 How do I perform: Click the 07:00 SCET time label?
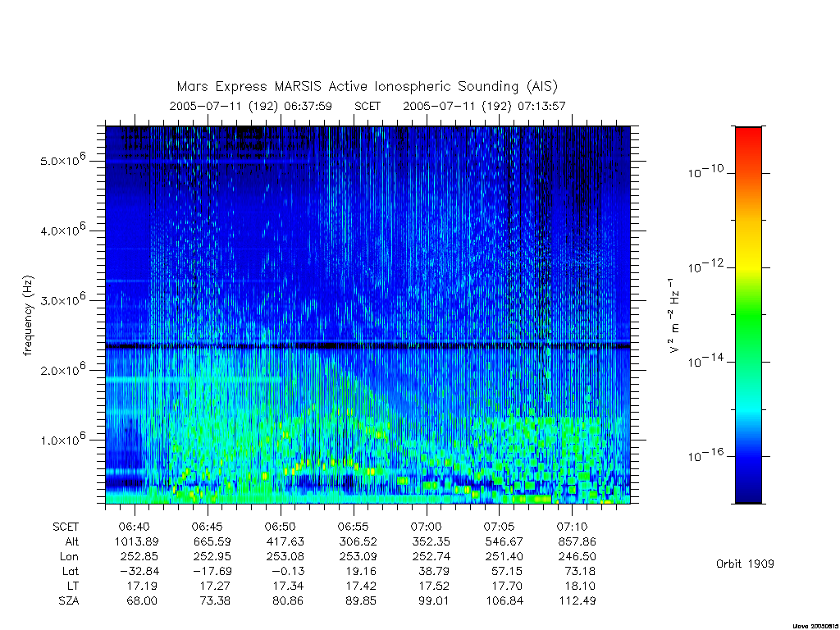(x=426, y=527)
